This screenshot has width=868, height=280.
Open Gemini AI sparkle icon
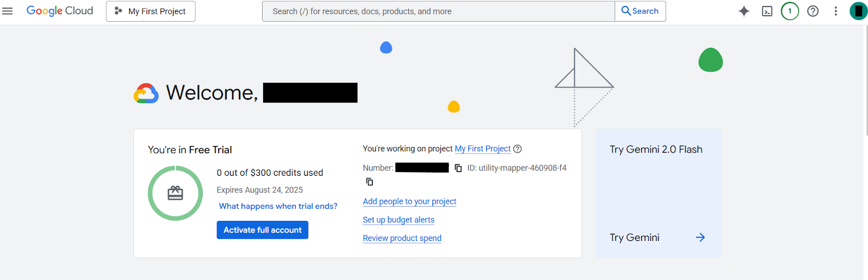744,11
